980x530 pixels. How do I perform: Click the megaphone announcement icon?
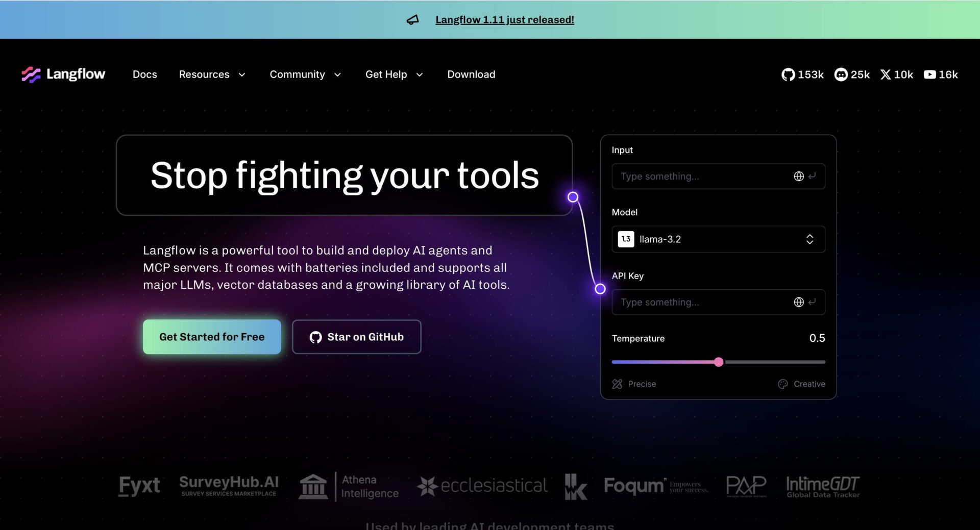(x=412, y=19)
